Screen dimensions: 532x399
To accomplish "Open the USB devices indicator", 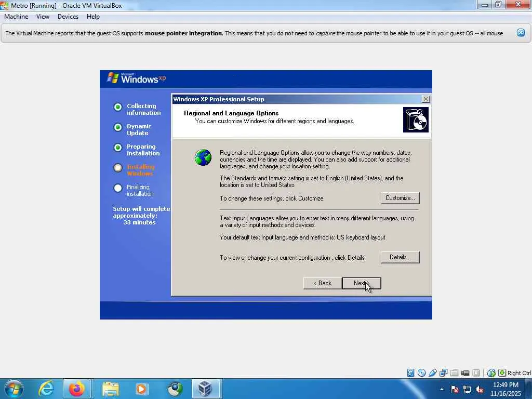I will 433,373.
